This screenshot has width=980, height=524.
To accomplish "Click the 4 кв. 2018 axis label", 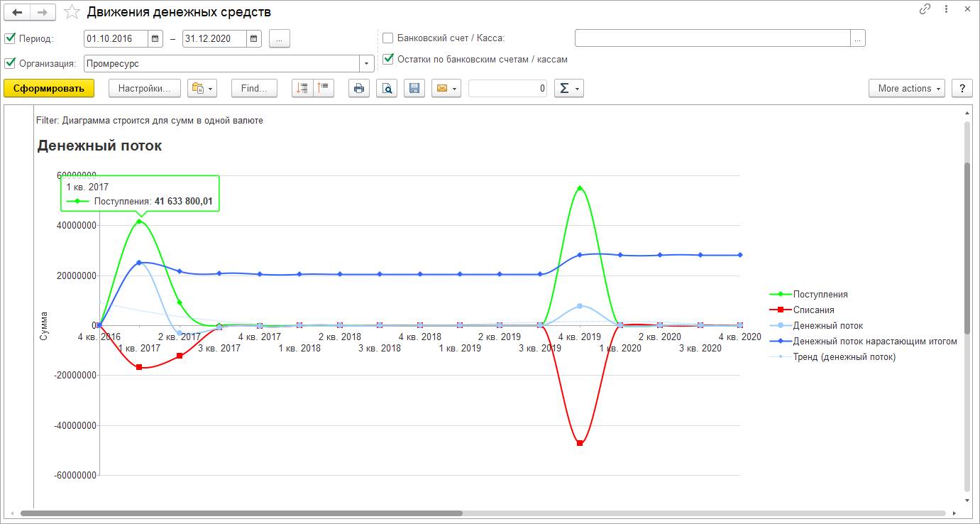I will click(x=419, y=337).
